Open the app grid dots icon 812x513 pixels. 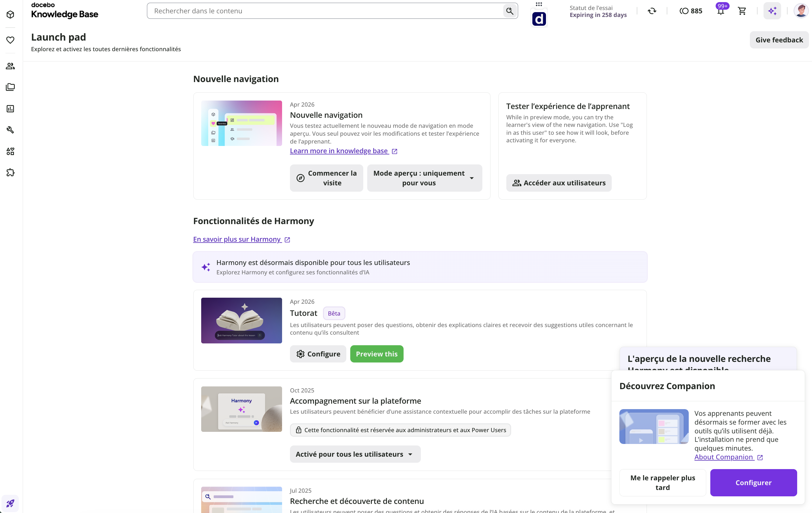(539, 4)
